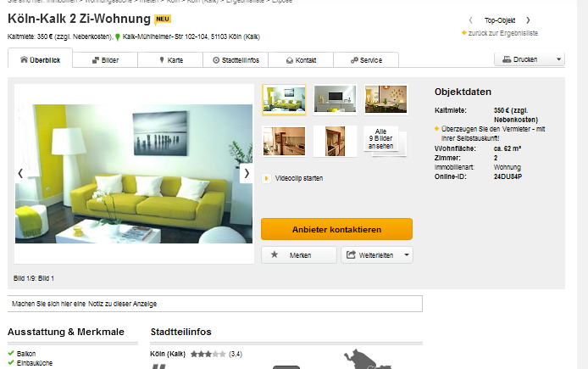Select the dining room thumbnail image
Viewport: 588px width, 369px height.
pos(386,99)
